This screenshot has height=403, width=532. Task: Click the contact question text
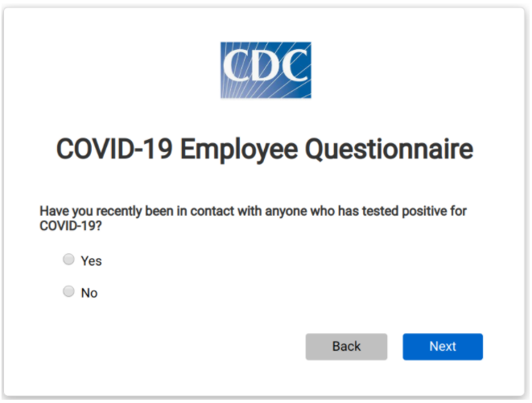(253, 218)
